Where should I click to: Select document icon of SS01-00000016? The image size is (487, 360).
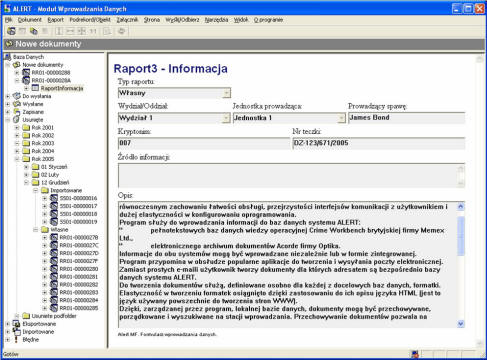[54, 198]
